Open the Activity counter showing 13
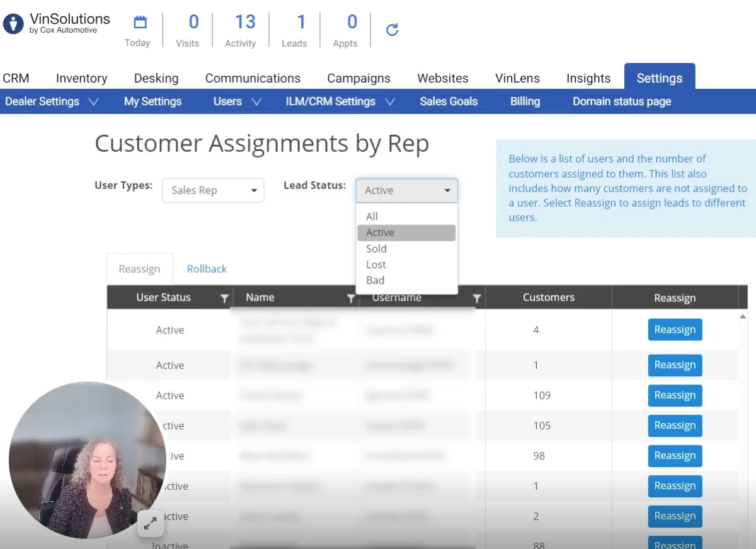 coord(241,30)
